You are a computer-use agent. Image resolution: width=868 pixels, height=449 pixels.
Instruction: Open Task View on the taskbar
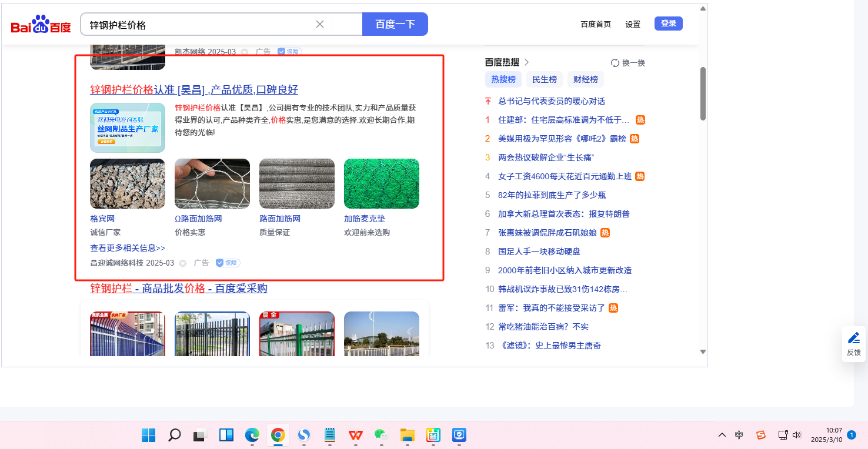tap(201, 435)
